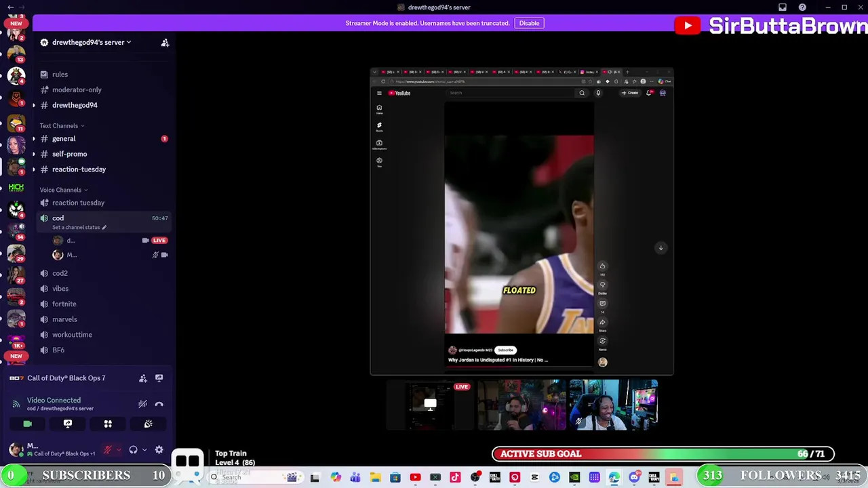
Task: Share your screen from the voice panel
Action: [68, 424]
